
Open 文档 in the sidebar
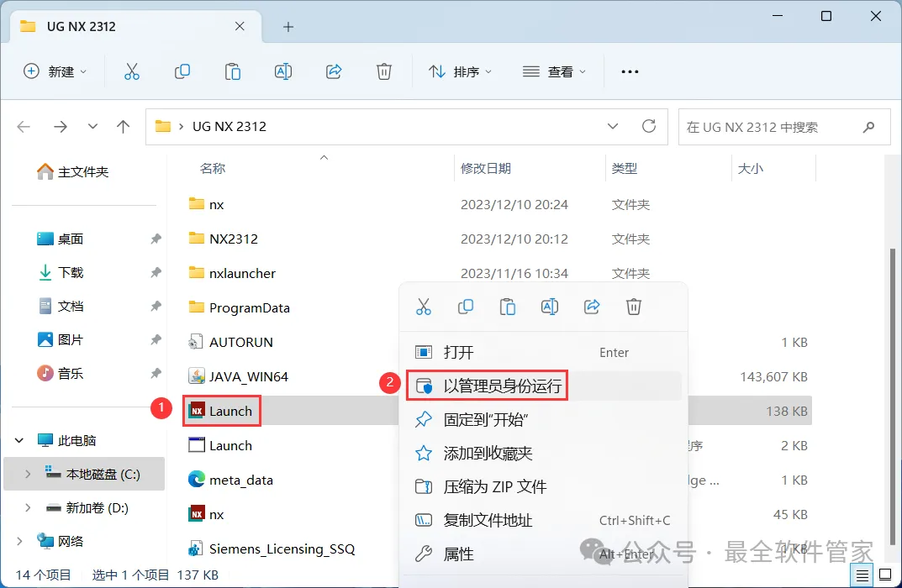click(x=60, y=306)
